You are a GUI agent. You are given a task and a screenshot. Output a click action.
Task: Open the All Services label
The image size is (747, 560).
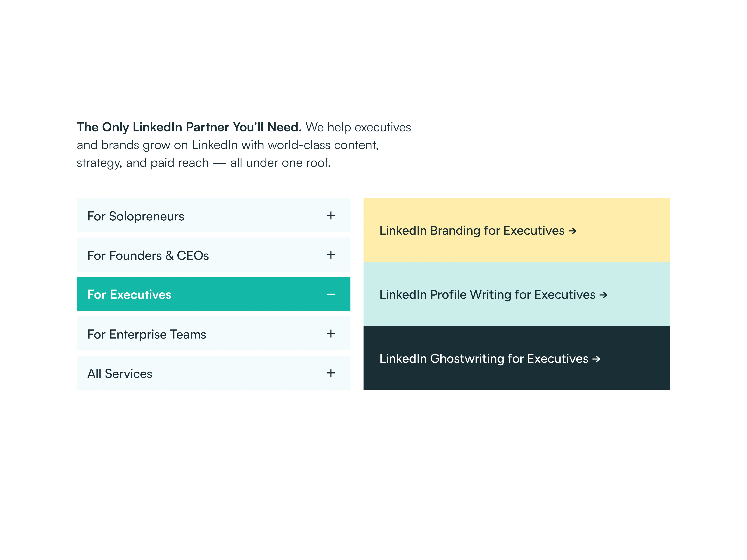point(120,374)
